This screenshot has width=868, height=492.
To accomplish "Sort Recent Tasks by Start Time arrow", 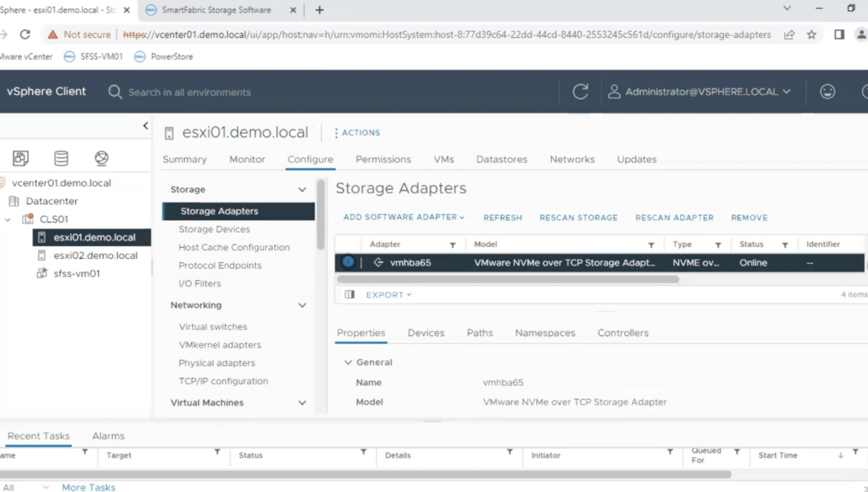I will tap(841, 455).
